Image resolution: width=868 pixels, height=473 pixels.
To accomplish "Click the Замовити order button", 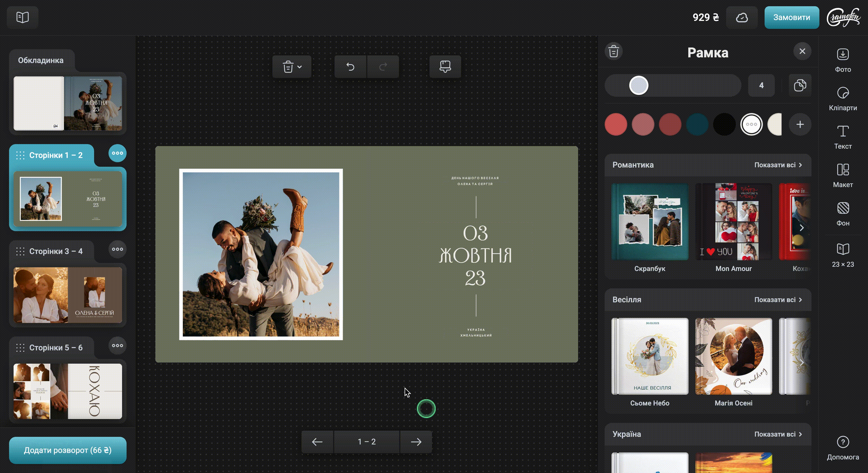I will tap(791, 18).
